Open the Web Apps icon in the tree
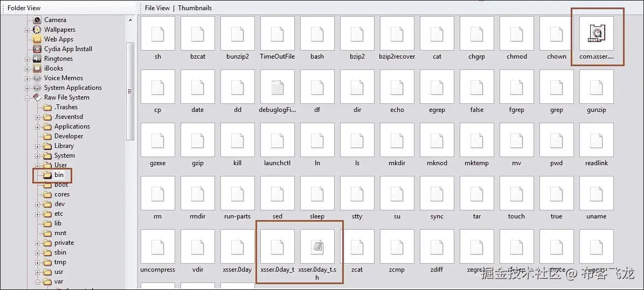The height and width of the screenshot is (290, 644). [37, 39]
